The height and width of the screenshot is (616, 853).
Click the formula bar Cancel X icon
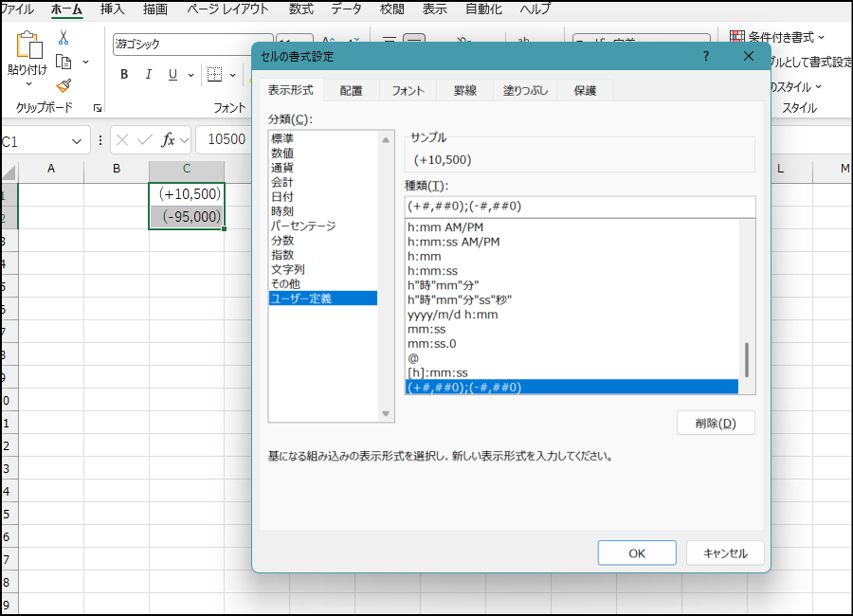122,140
